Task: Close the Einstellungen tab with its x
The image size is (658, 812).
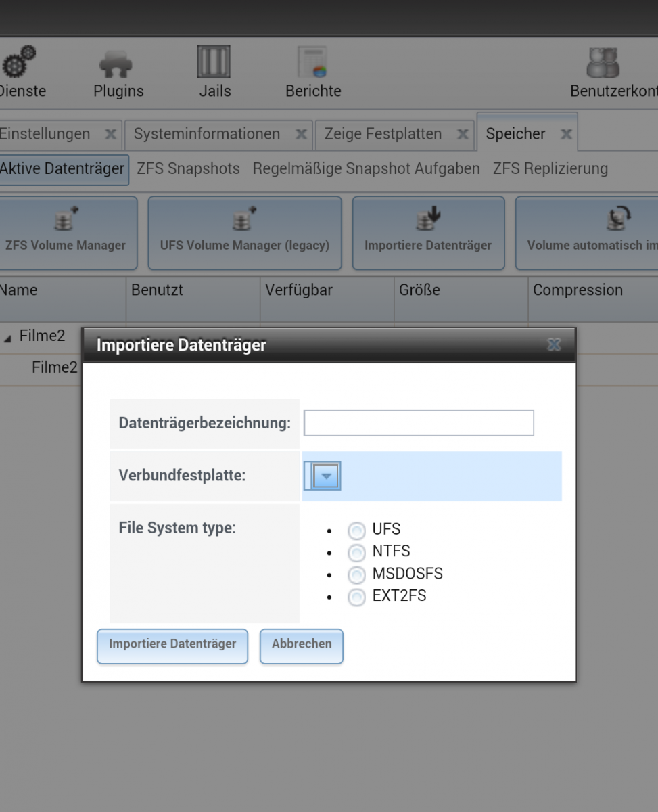Action: click(x=110, y=135)
